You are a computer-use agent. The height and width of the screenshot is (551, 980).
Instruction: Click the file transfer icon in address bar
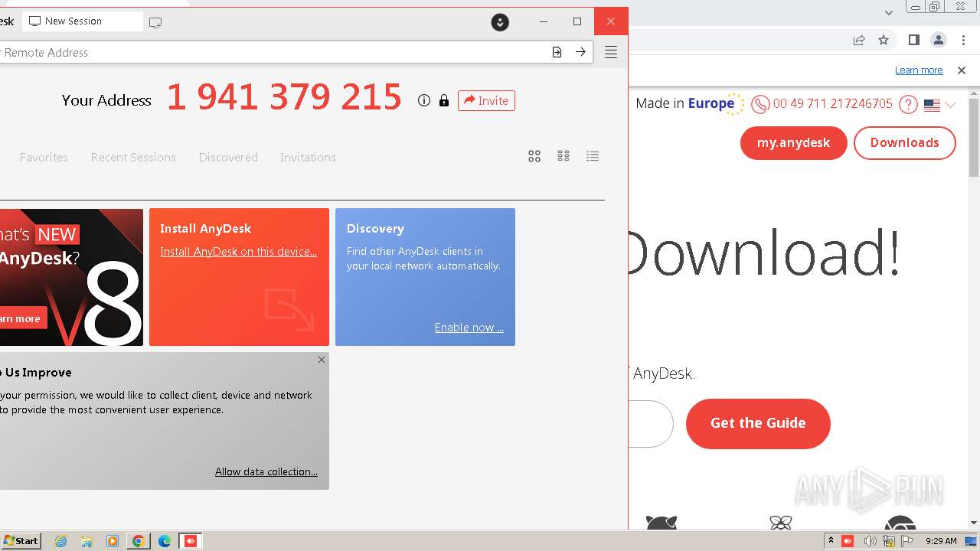pyautogui.click(x=557, y=52)
